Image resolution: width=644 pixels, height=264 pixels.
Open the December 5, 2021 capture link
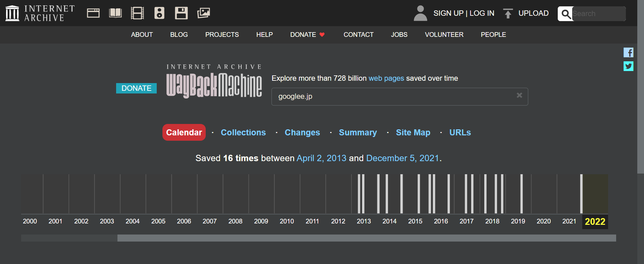402,158
